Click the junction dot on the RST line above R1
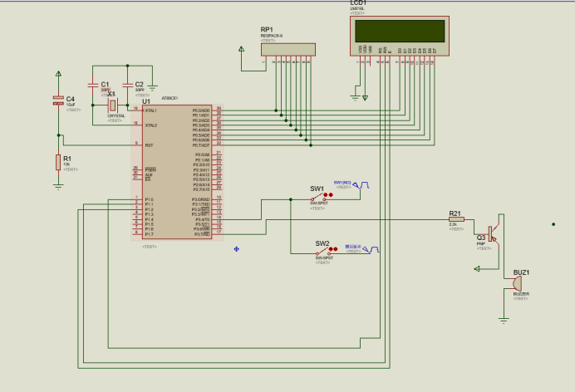 tap(58, 135)
